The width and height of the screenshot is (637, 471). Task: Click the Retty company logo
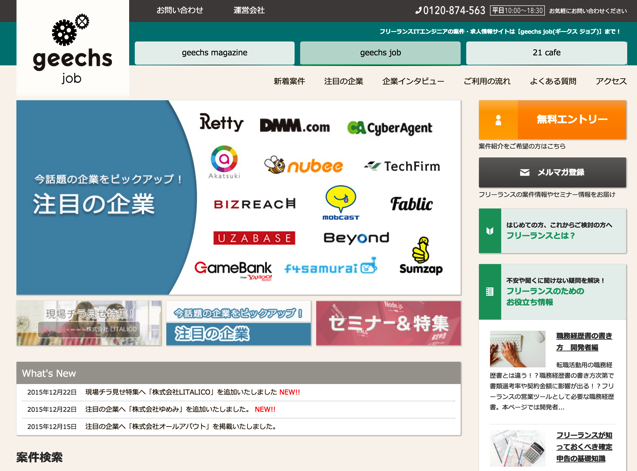[221, 122]
